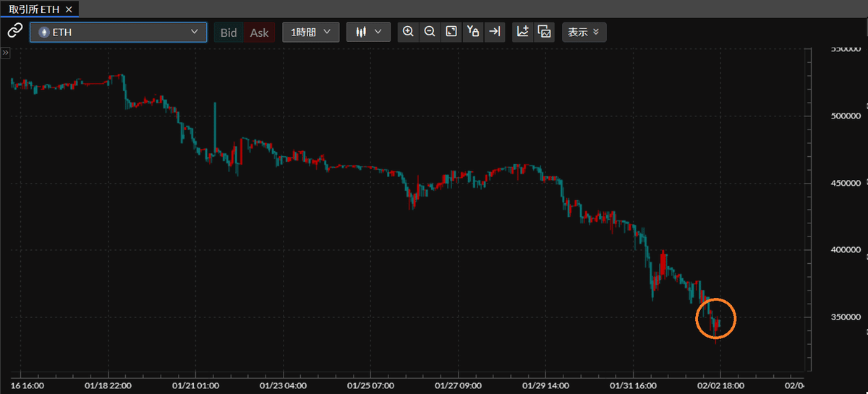
Task: Click the 01/25 07:00 time axis label
Action: (x=370, y=385)
